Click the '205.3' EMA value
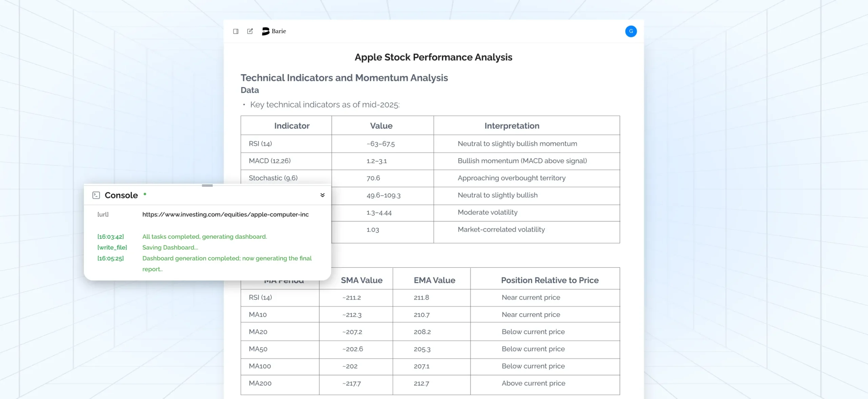The image size is (868, 399). point(422,349)
